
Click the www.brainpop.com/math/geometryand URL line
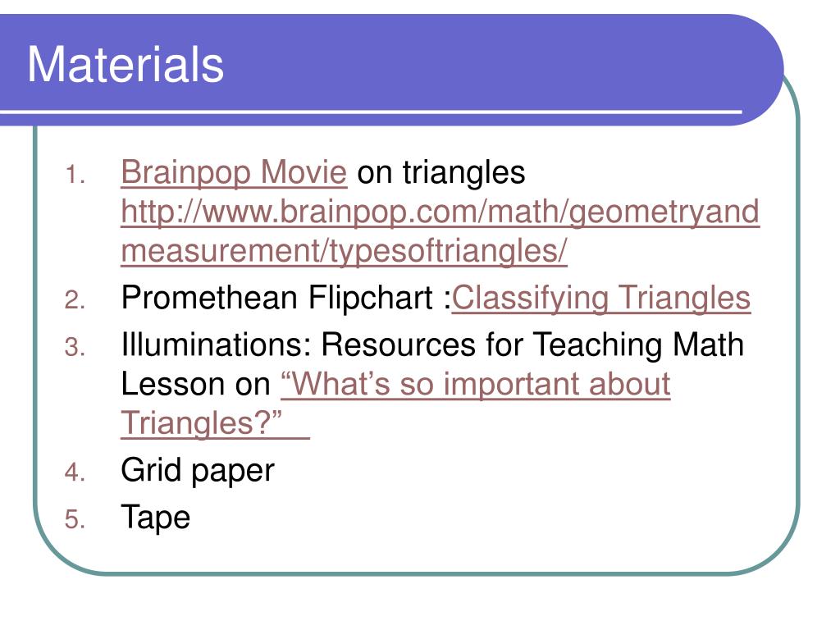(x=441, y=212)
